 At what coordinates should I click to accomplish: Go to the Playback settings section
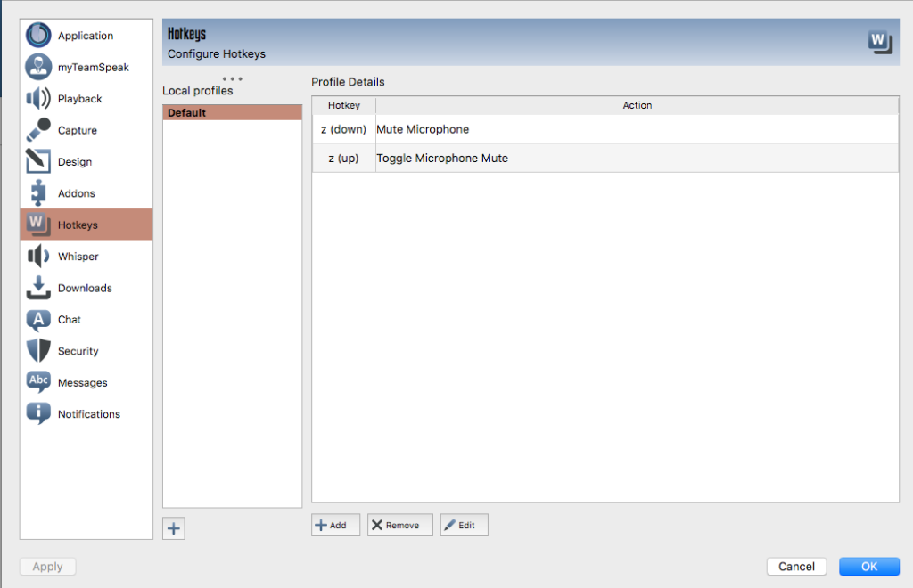[86, 98]
